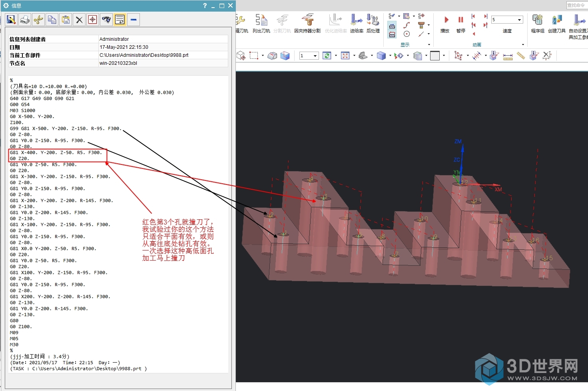Click the curved path display icon
The height and width of the screenshot is (391, 588).
point(407,25)
